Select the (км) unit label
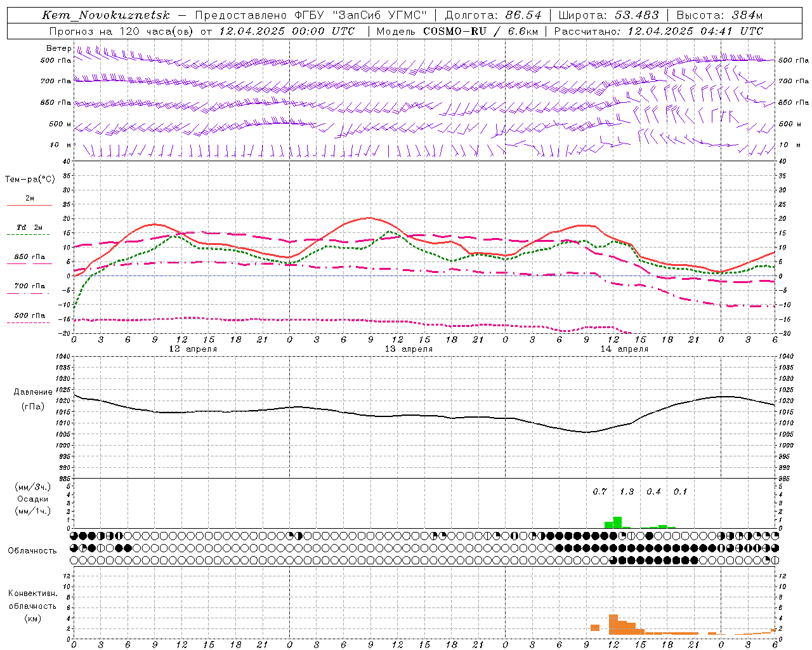Image resolution: width=812 pixels, height=650 pixels. point(32,618)
